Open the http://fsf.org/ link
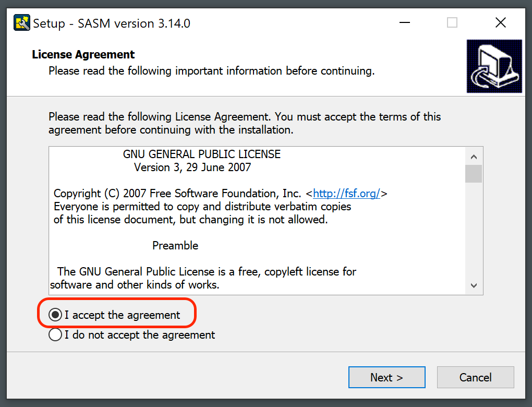Image resolution: width=532 pixels, height=407 pixels. (x=346, y=194)
